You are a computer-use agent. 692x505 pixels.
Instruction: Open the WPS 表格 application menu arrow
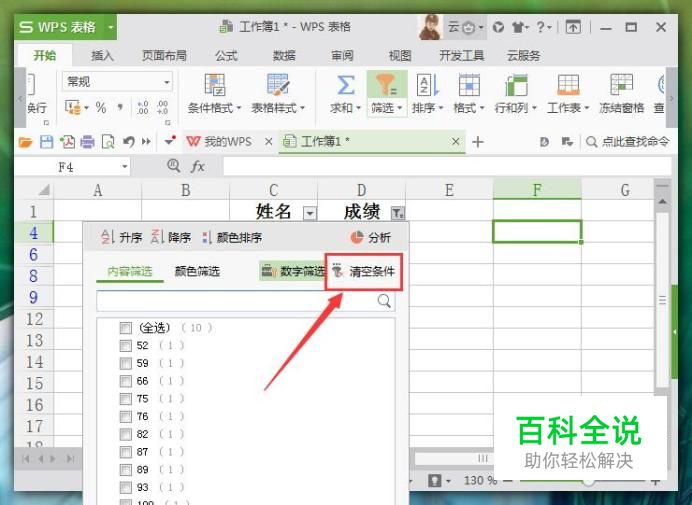point(111,27)
